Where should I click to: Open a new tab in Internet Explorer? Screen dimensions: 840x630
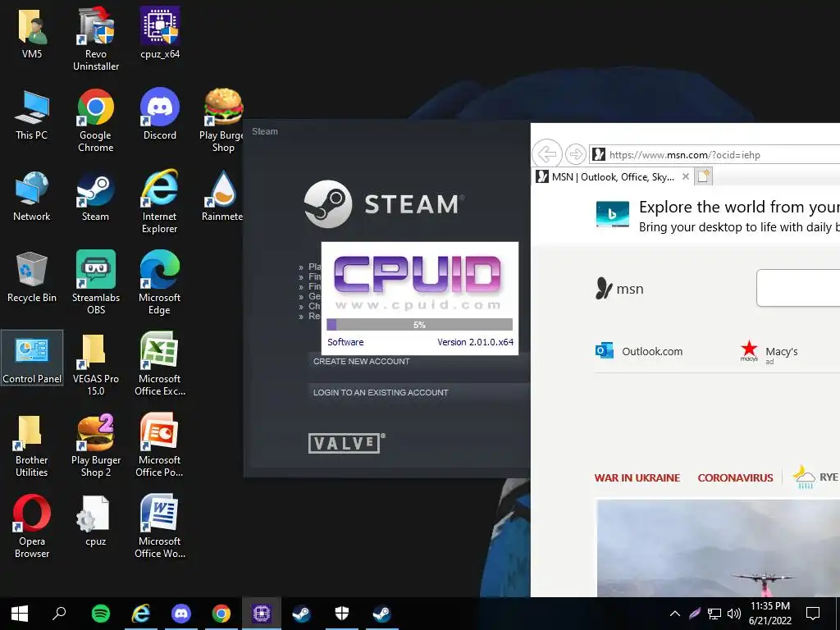(703, 176)
